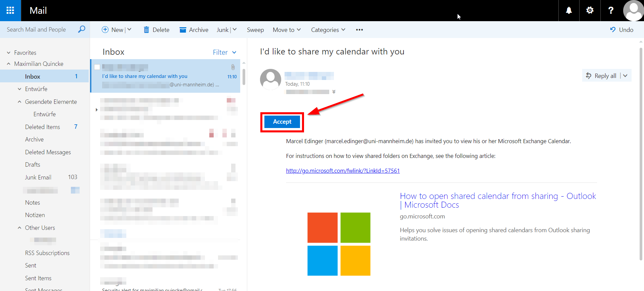This screenshot has height=291, width=644.
Task: Expand the Favorites section
Action: pos(9,53)
